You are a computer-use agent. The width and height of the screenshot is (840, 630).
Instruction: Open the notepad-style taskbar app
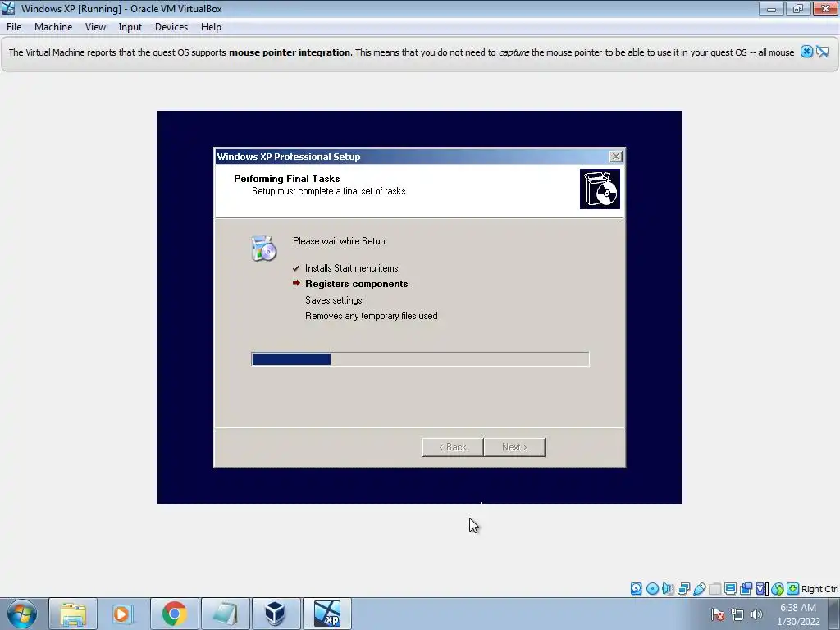pyautogui.click(x=225, y=614)
